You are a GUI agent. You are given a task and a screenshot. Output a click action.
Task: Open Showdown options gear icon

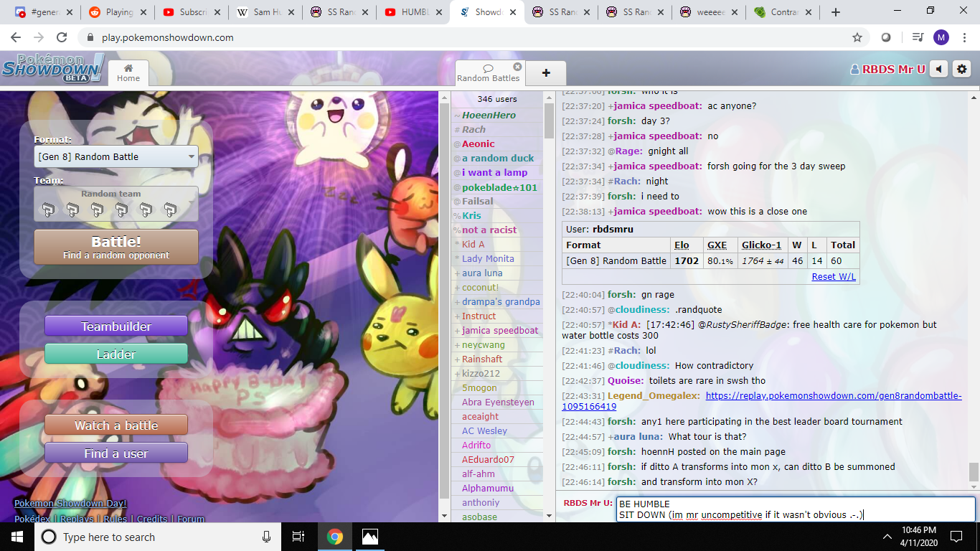962,69
